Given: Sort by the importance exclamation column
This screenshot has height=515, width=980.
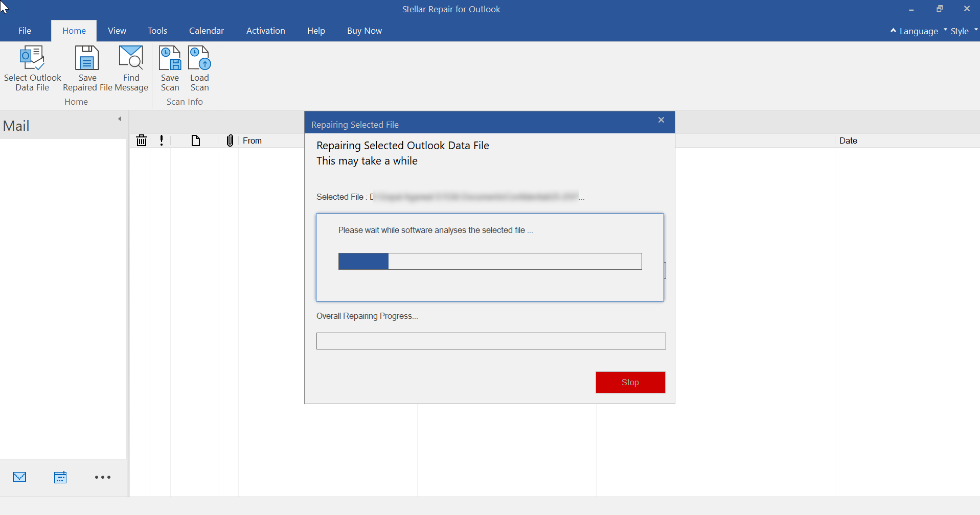Looking at the screenshot, I should click(162, 141).
